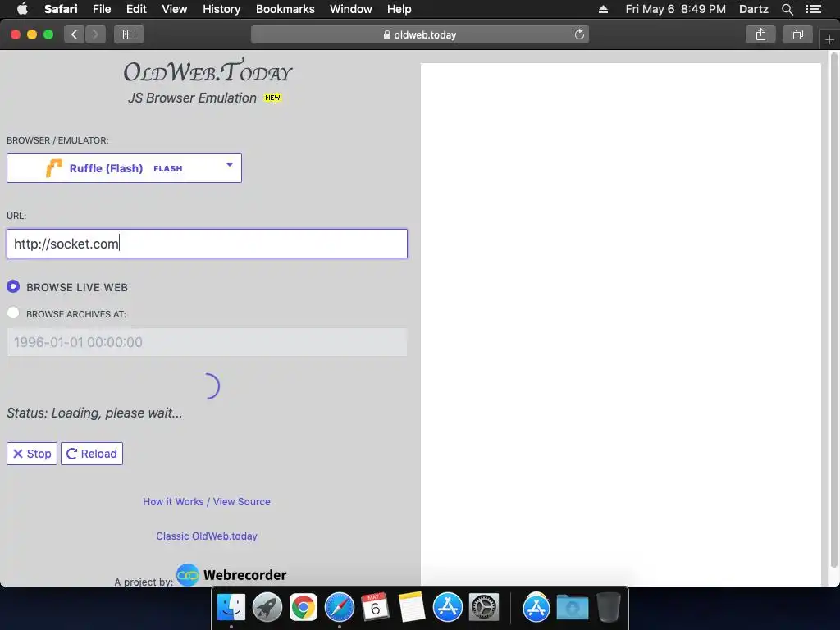Open Google Chrome from the Dock

[304, 608]
